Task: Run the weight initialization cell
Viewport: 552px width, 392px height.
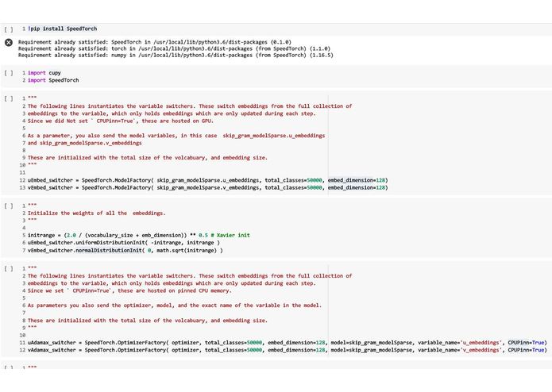Action: pos(9,206)
